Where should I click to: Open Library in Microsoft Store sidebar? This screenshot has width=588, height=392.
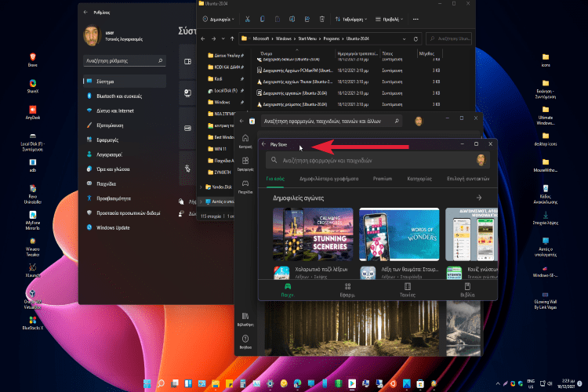[x=245, y=319]
